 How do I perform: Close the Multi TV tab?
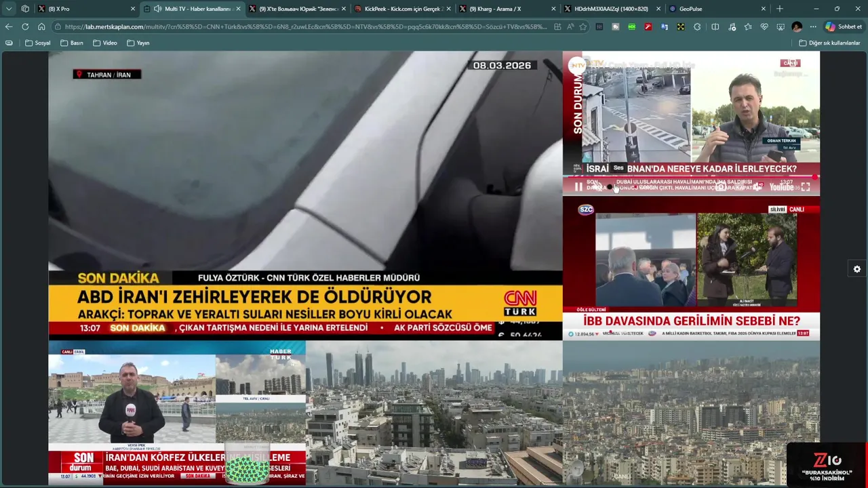pyautogui.click(x=238, y=9)
